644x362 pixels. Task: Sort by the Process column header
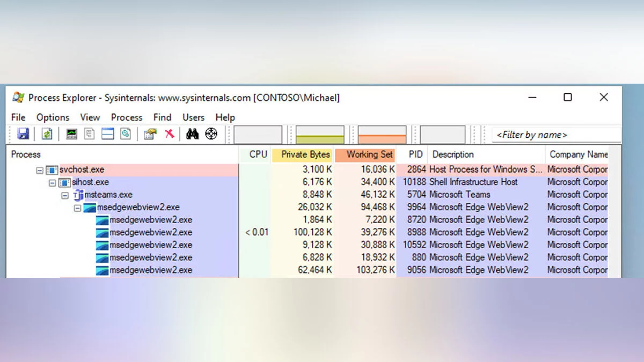[x=122, y=154]
